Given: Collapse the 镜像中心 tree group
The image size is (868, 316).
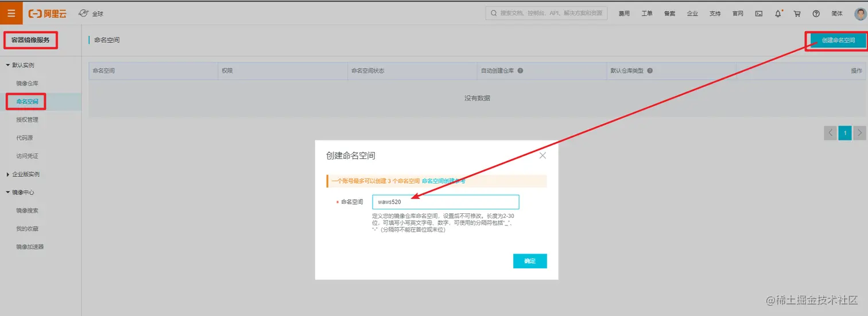Looking at the screenshot, I should [21, 192].
